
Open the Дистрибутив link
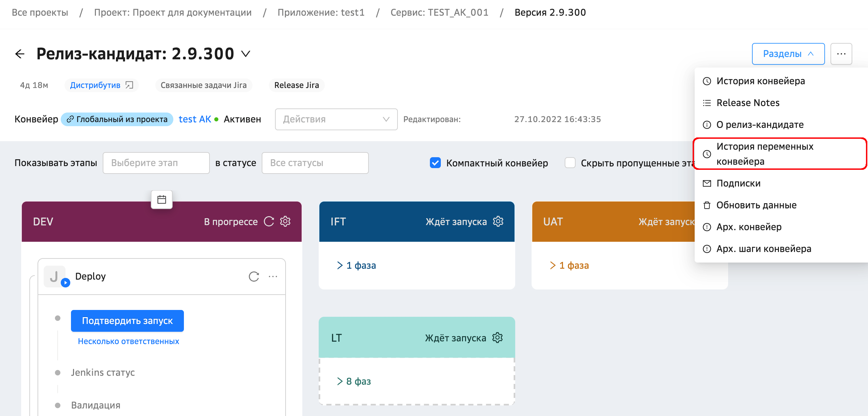coord(96,85)
